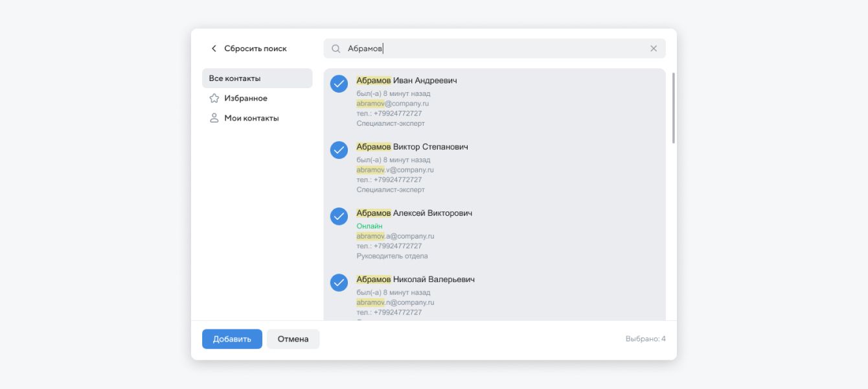Click the magnifier search icon
The image size is (868, 389).
pyautogui.click(x=336, y=49)
